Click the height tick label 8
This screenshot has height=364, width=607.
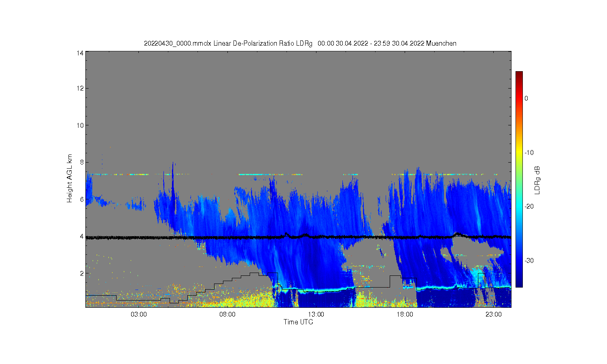tap(82, 162)
